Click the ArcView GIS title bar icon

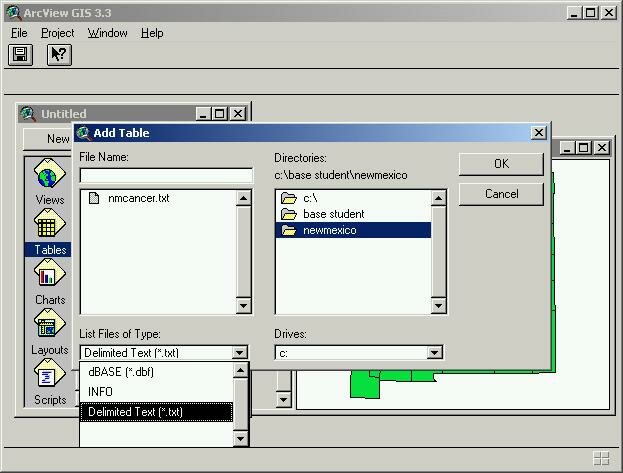(x=13, y=13)
